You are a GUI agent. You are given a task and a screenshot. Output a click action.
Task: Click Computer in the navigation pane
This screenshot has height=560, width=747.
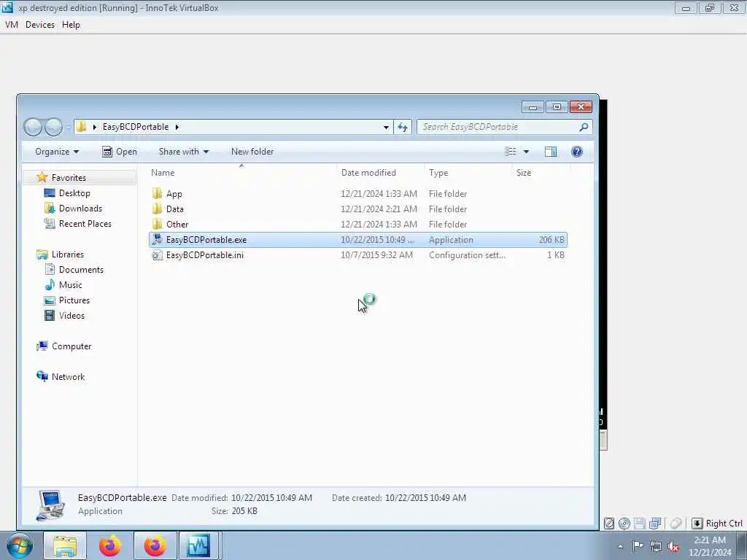[x=71, y=346]
